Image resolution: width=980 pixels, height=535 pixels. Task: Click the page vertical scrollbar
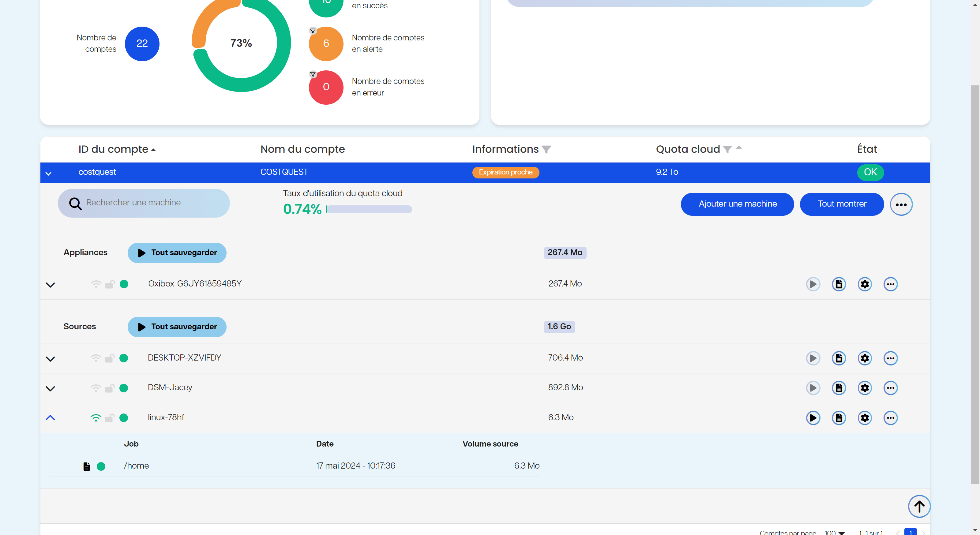click(975, 284)
